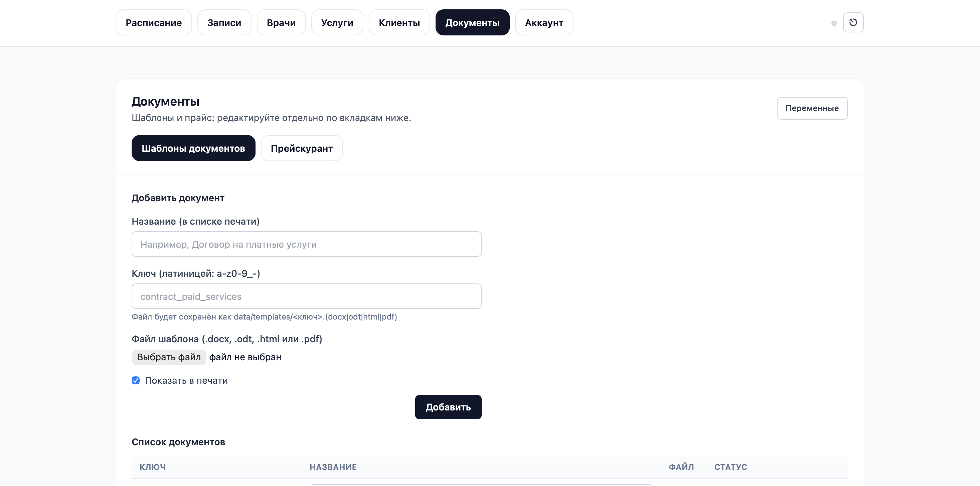Click the "НАЗВАНИЕ" column header
This screenshot has width=980, height=486.
point(333,467)
